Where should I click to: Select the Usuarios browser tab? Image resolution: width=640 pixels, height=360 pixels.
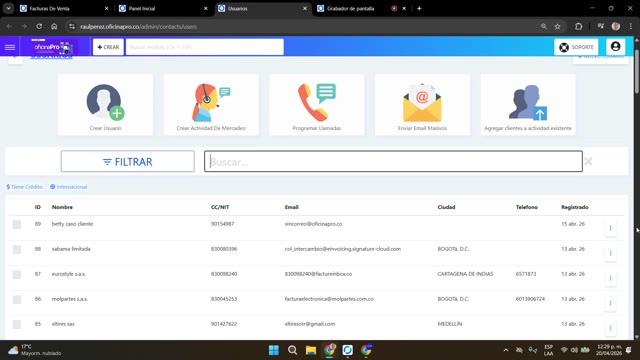pyautogui.click(x=262, y=8)
